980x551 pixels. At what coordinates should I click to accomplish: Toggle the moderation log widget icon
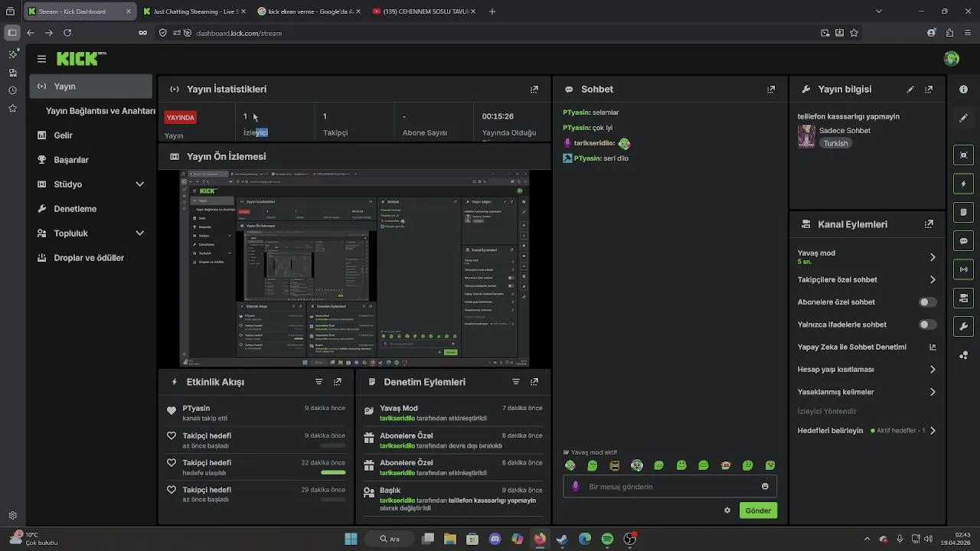[x=963, y=212]
